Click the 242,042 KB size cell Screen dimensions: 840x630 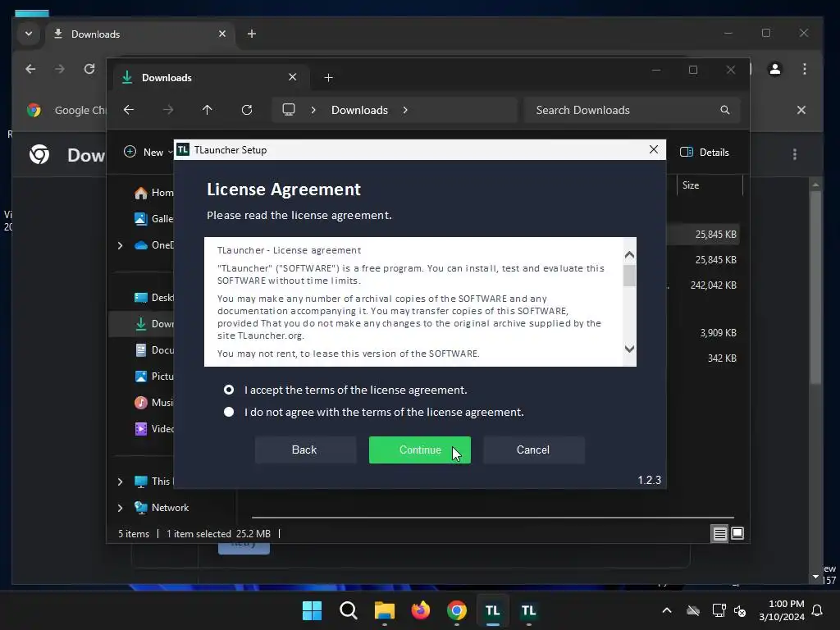[x=713, y=285]
